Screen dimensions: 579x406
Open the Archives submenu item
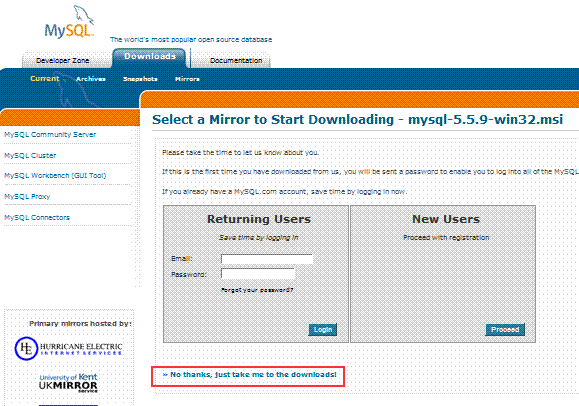91,79
